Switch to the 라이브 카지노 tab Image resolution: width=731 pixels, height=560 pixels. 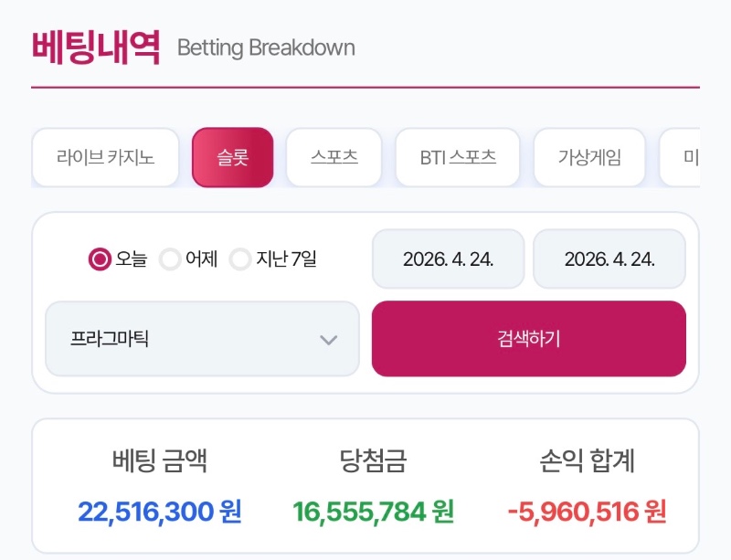[x=105, y=157]
